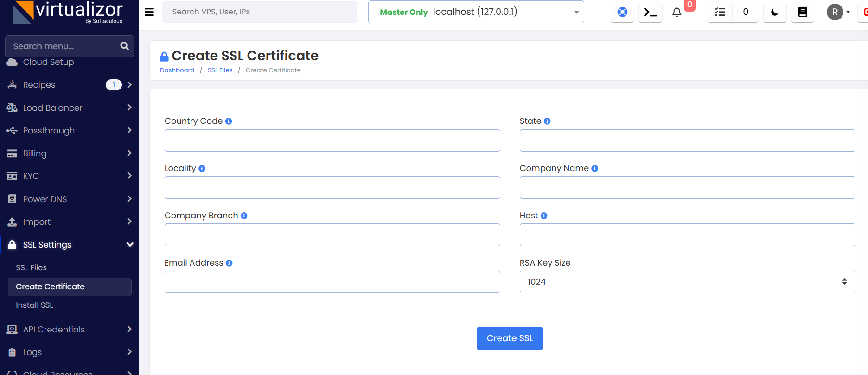Click the Billing card icon
This screenshot has width=868, height=375.
pyautogui.click(x=12, y=153)
